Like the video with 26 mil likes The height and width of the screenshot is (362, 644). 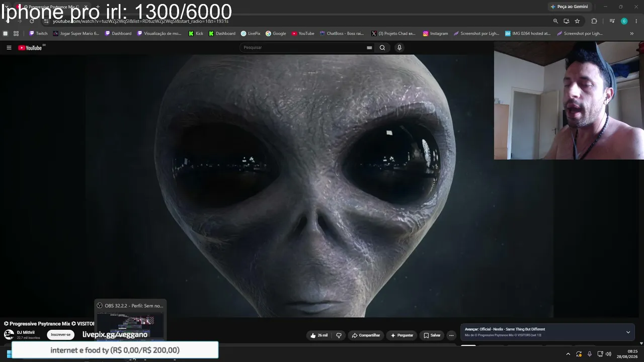point(319,335)
